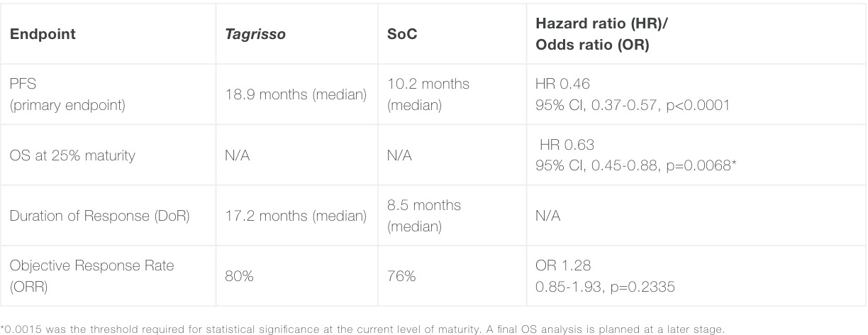Select the 17.2 months median cell

pyautogui.click(x=295, y=216)
